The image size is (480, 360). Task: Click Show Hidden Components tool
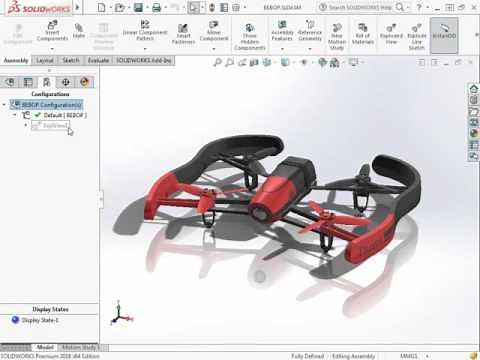(249, 37)
